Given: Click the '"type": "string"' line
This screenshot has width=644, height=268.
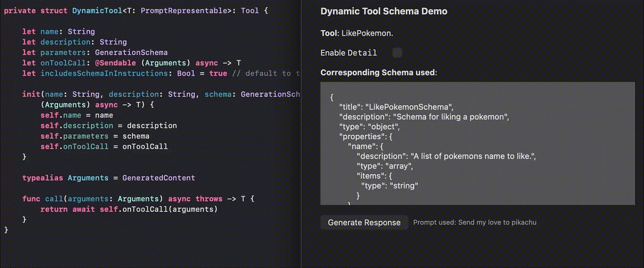Looking at the screenshot, I should [390, 185].
